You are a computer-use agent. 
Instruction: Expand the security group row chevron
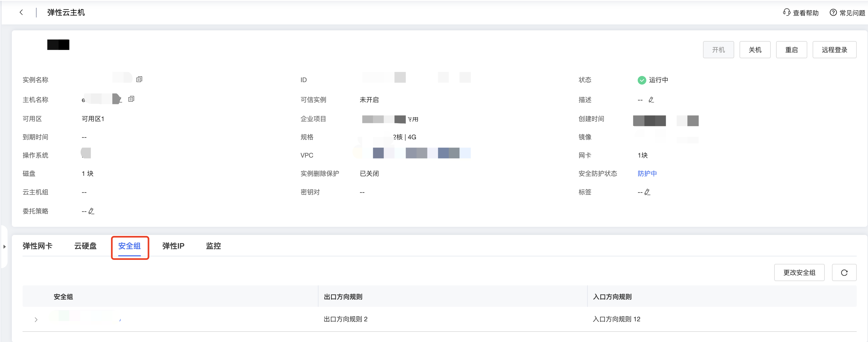click(36, 319)
